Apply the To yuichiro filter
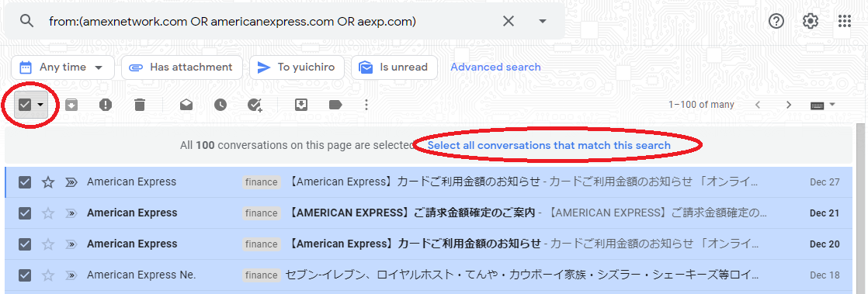868x294 pixels. click(296, 67)
